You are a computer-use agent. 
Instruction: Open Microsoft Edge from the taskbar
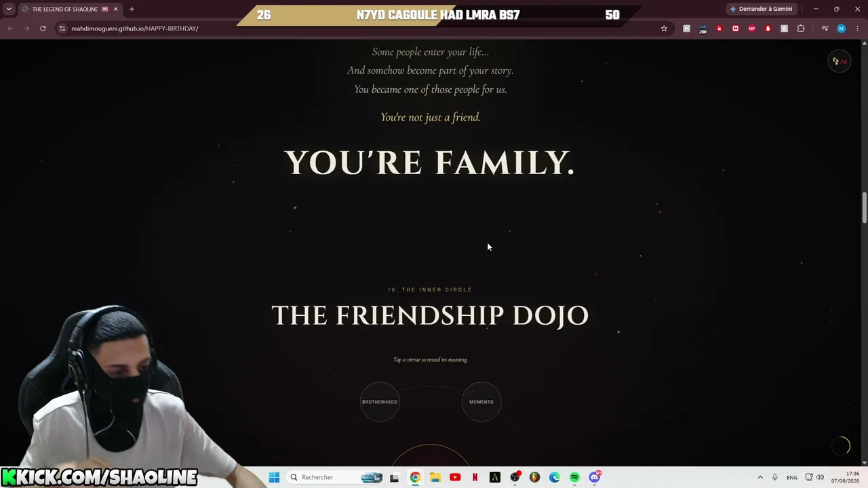555,477
